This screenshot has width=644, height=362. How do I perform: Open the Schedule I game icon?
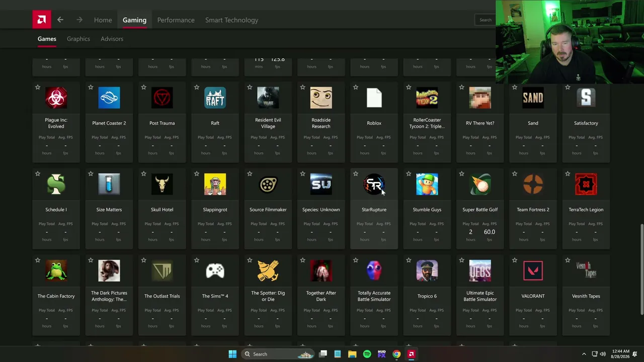[56, 184]
